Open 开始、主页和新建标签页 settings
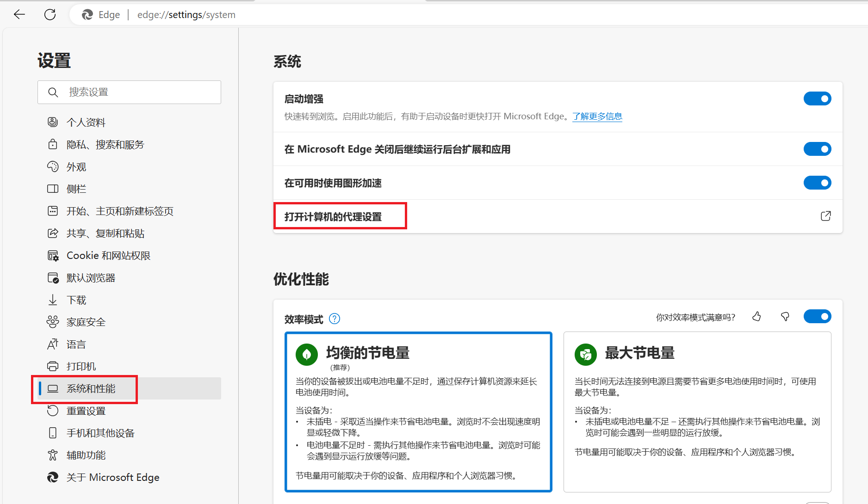Screen dimensions: 868x504 [x=130, y=211]
